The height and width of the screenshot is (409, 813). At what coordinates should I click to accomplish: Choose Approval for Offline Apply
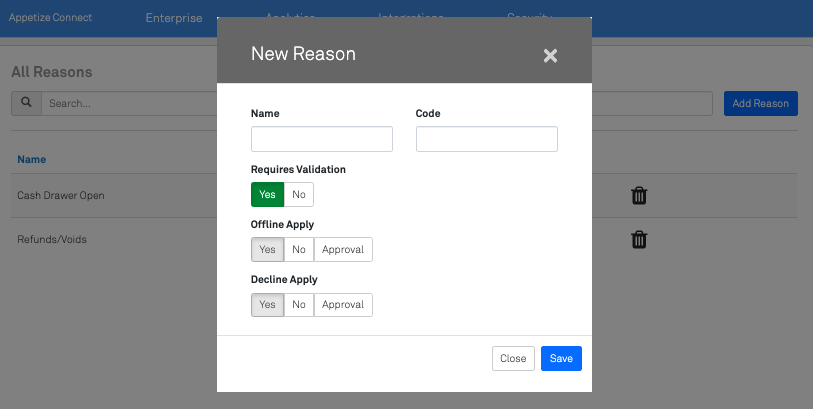(x=343, y=249)
